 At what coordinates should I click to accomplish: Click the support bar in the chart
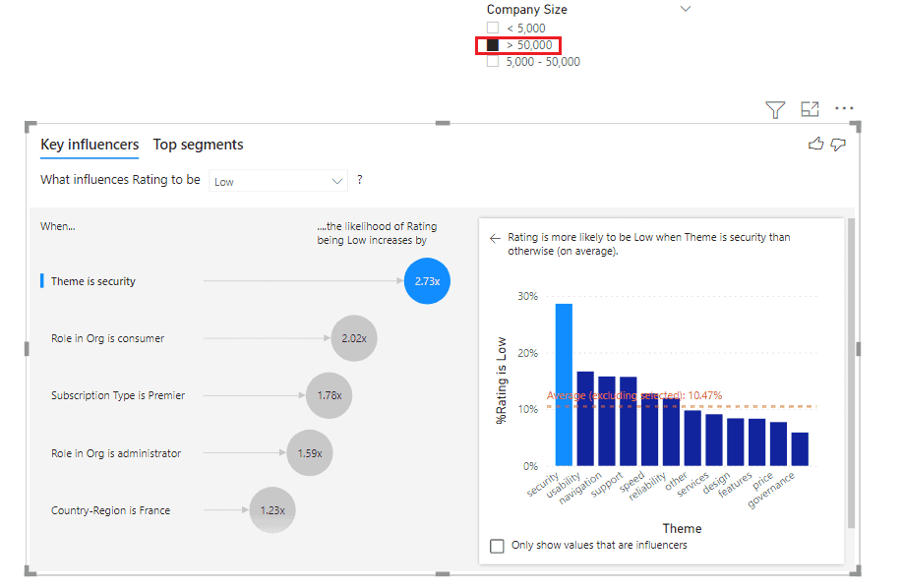629,421
